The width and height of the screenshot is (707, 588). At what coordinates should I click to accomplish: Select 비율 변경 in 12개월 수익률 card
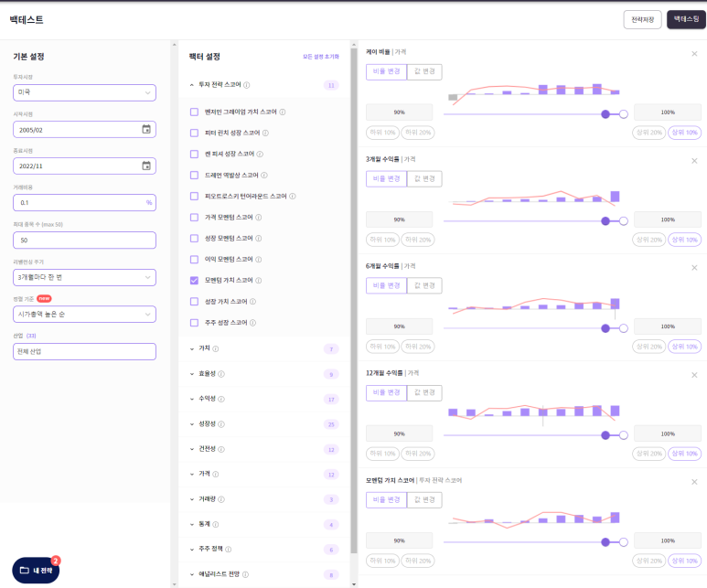386,392
